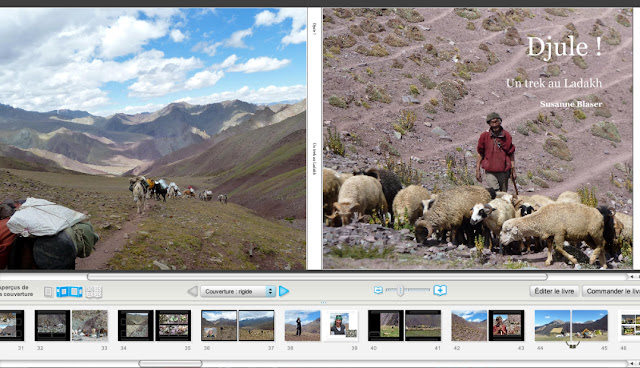The height and width of the screenshot is (368, 640).
Task: Select the single-page preview icon
Action: pyautogui.click(x=48, y=292)
